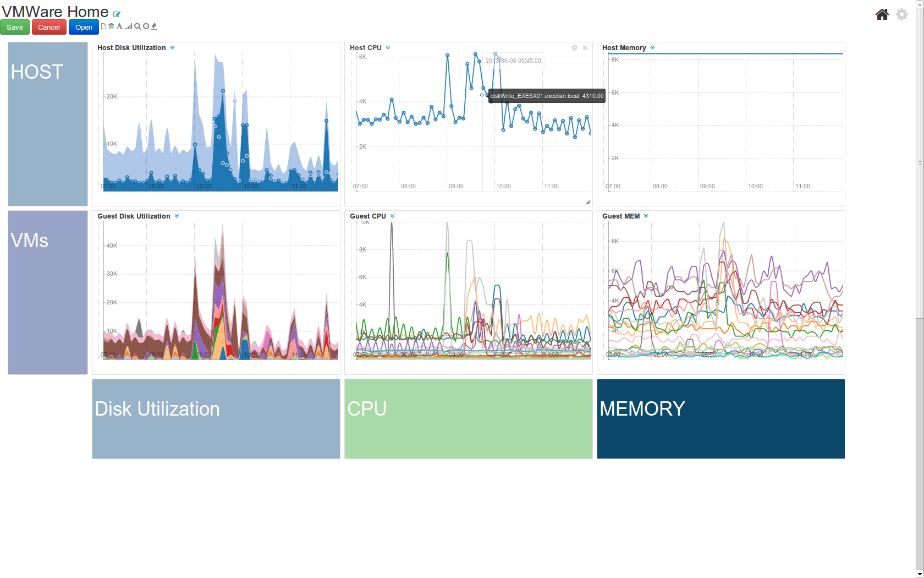Click the text 'A' widget icon

(119, 26)
